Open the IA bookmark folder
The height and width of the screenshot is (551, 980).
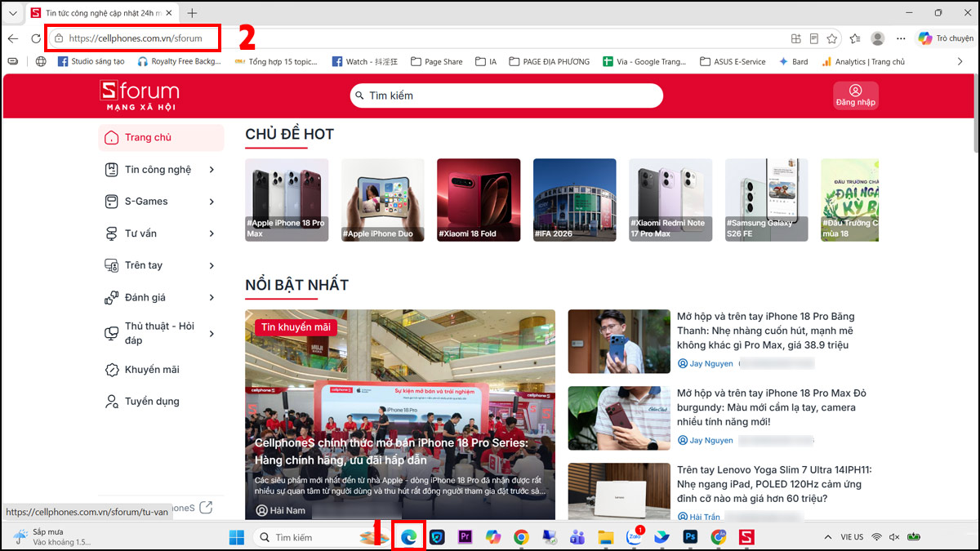[x=486, y=61]
